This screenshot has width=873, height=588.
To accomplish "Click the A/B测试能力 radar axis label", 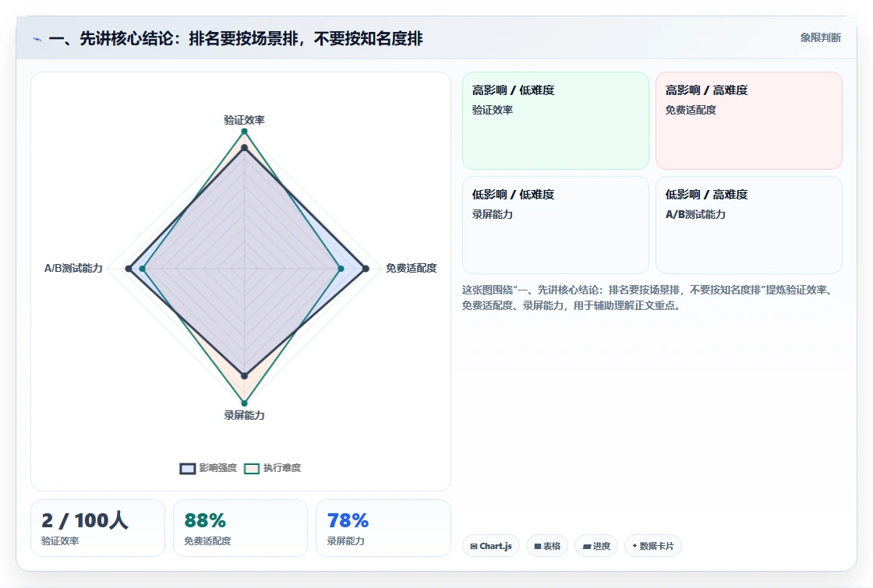I will (73, 268).
